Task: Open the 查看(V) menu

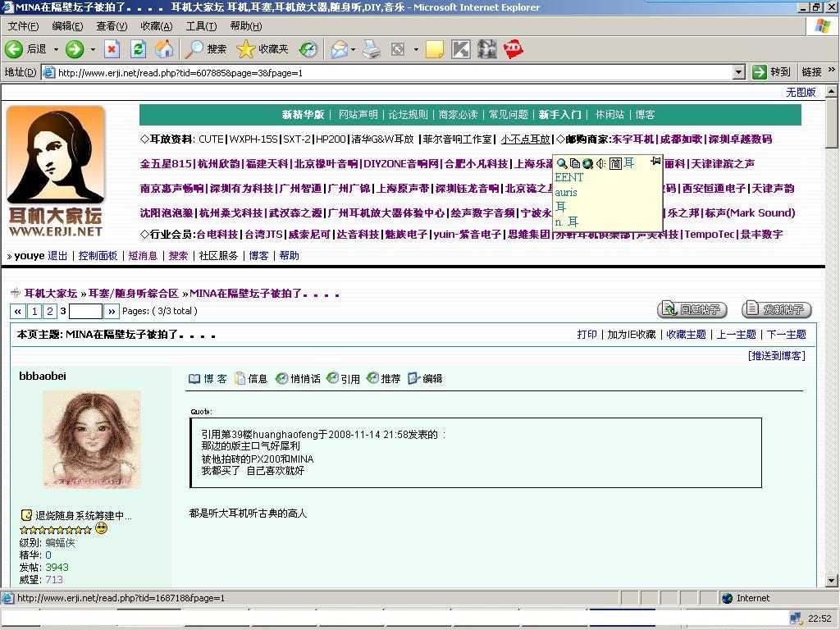Action: click(x=112, y=25)
